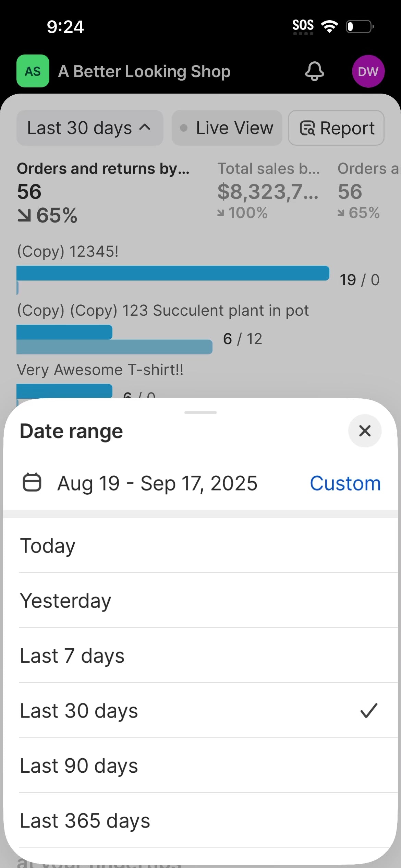This screenshot has width=401, height=868.
Task: Tap the calendar icon beside date range
Action: [32, 483]
